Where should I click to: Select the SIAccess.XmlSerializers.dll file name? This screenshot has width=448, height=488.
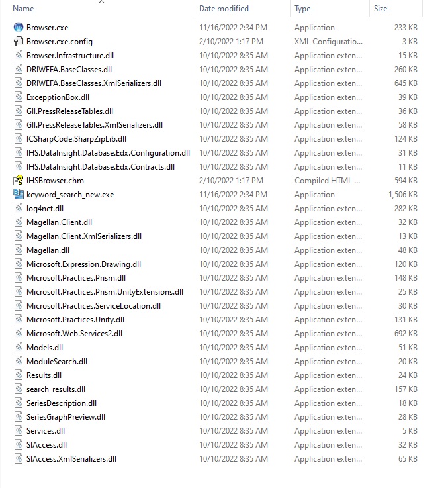[x=71, y=459]
